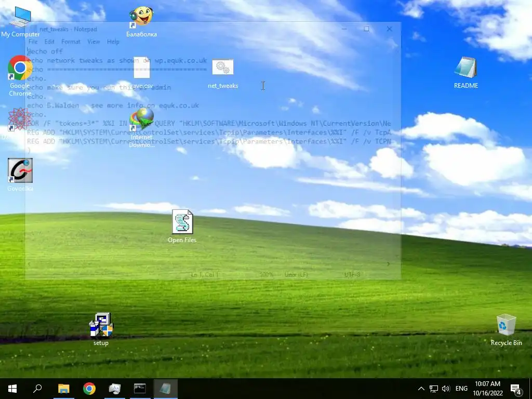532x399 pixels.
Task: Open the Help menu in Notepad
Action: tap(113, 42)
